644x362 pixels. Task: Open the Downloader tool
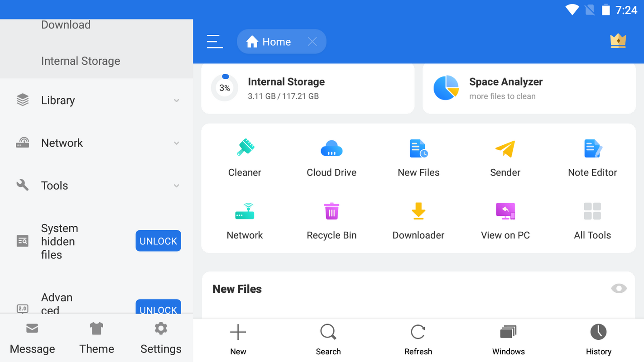(x=418, y=221)
